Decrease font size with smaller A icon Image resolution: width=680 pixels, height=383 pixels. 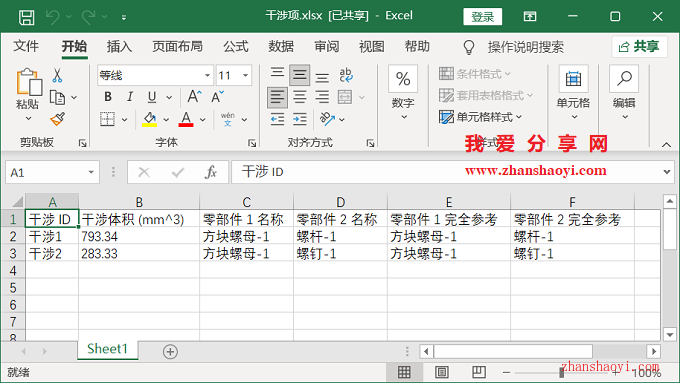217,96
